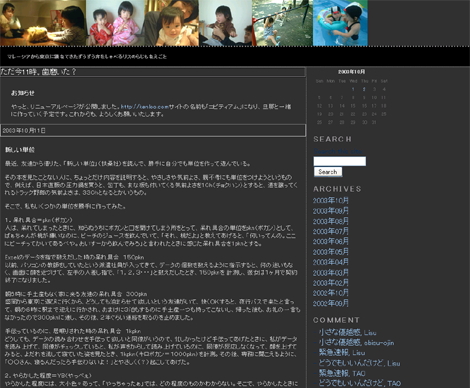Select day 2 in the October calendar
This screenshot has height=388, width=470.
click(364, 89)
